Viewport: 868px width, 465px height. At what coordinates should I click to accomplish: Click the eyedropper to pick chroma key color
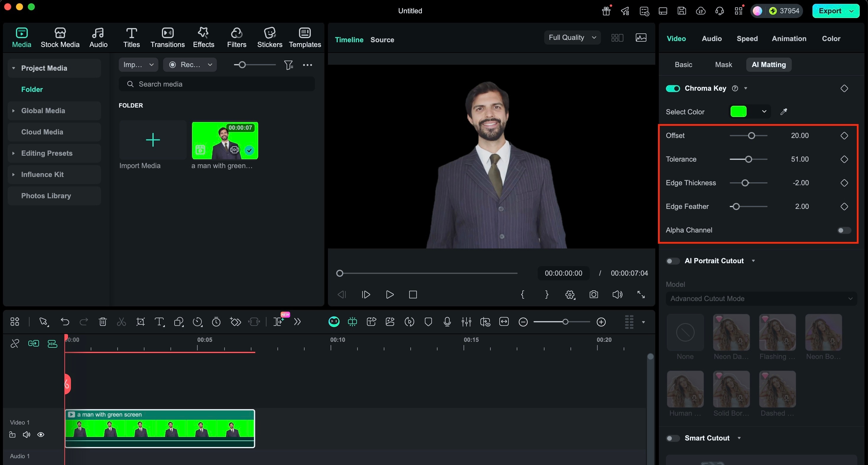click(x=784, y=112)
